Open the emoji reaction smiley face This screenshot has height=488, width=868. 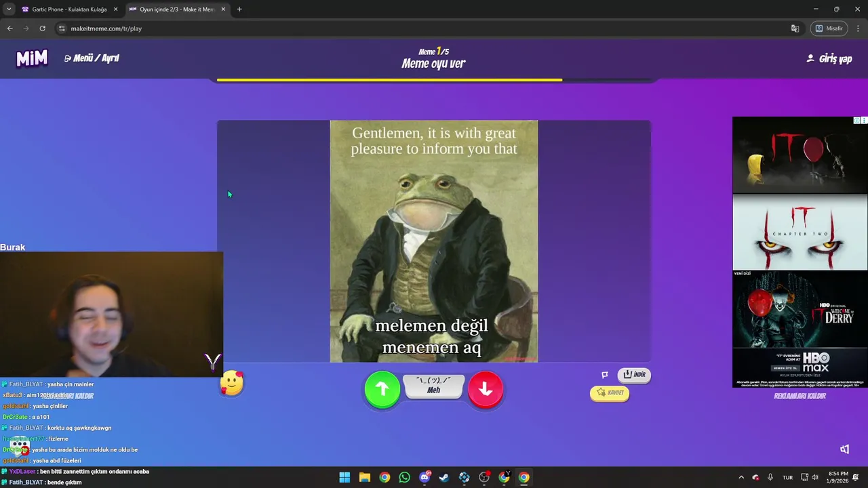(232, 384)
